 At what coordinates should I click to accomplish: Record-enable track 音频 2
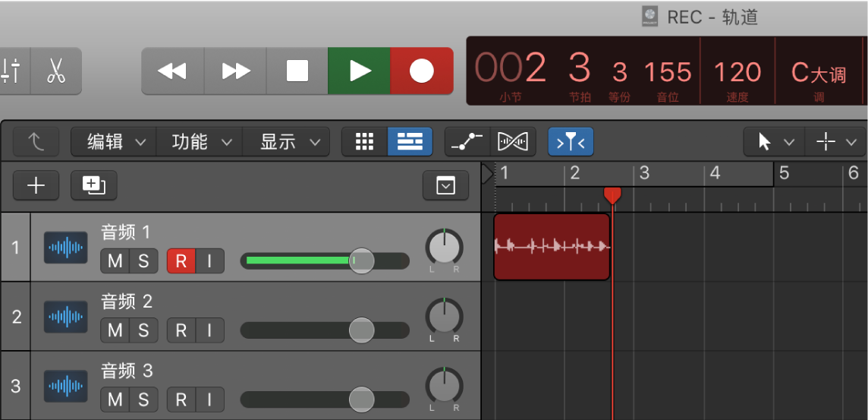click(x=181, y=330)
